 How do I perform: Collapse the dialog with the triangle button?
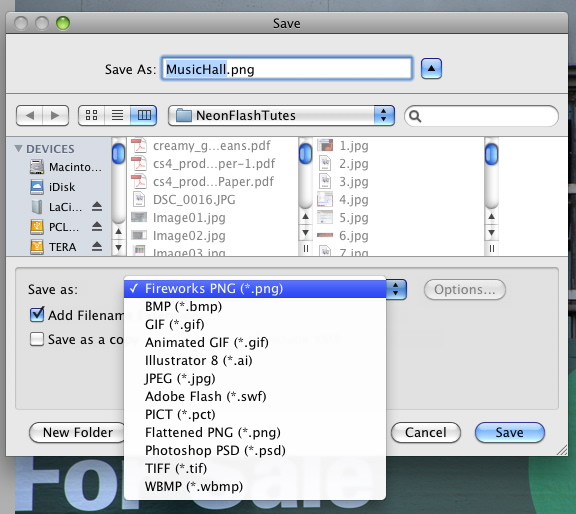(x=431, y=68)
